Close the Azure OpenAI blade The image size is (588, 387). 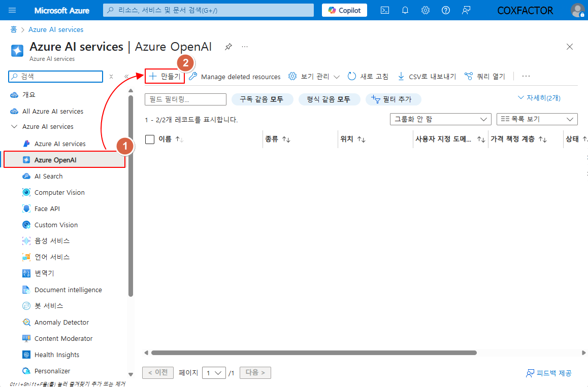point(570,47)
